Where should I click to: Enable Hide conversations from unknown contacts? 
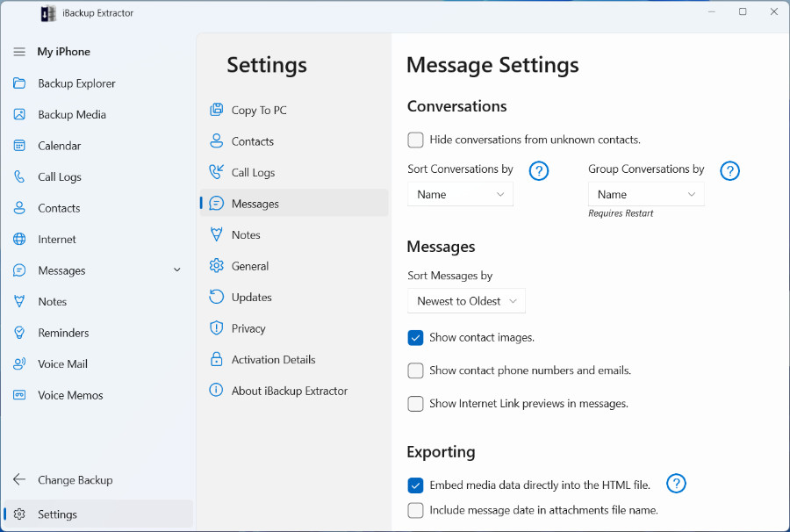[415, 140]
